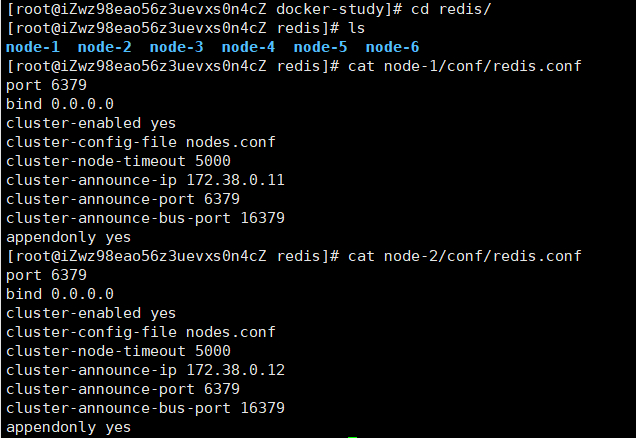Viewport: 636px width, 438px height.
Task: Click the node-5 directory listing
Action: click(321, 47)
